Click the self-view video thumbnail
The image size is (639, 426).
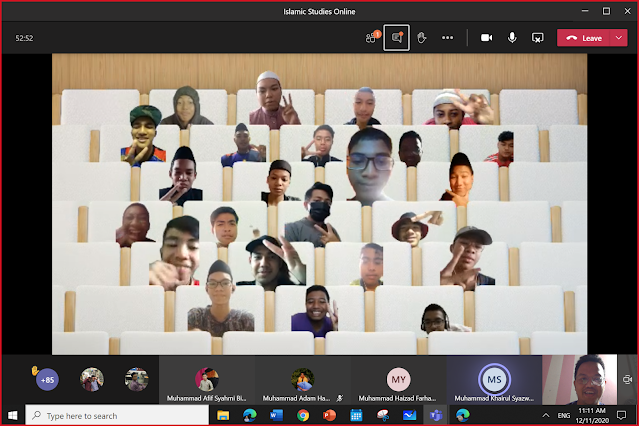580,380
